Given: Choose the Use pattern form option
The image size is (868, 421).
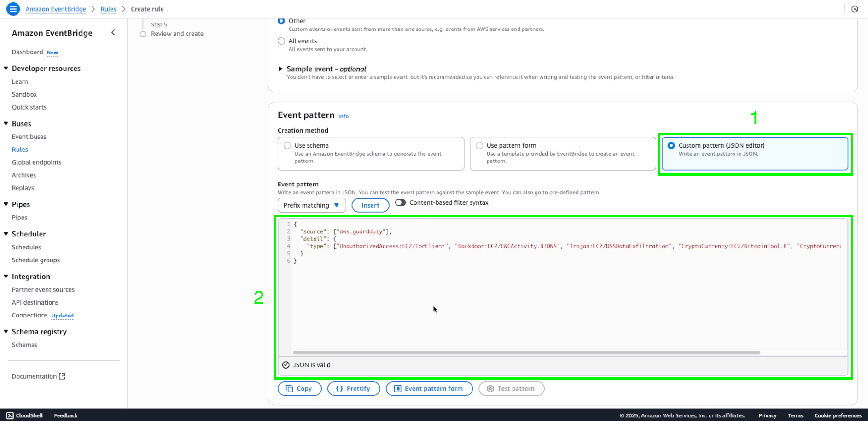Looking at the screenshot, I should [563, 153].
